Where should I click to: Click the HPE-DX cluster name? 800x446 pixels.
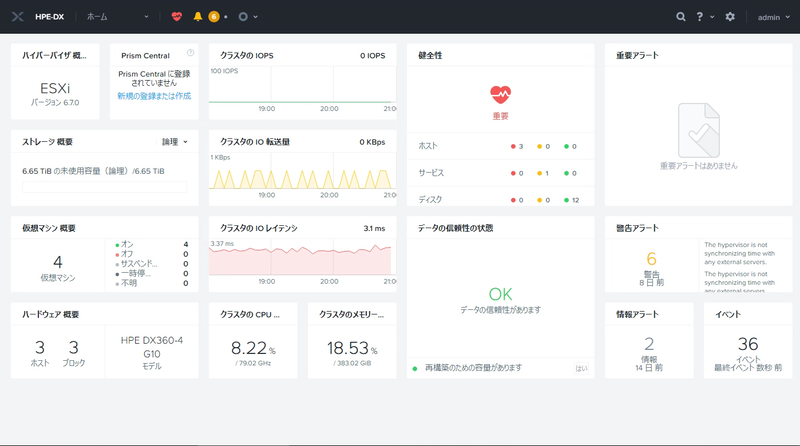[52, 17]
